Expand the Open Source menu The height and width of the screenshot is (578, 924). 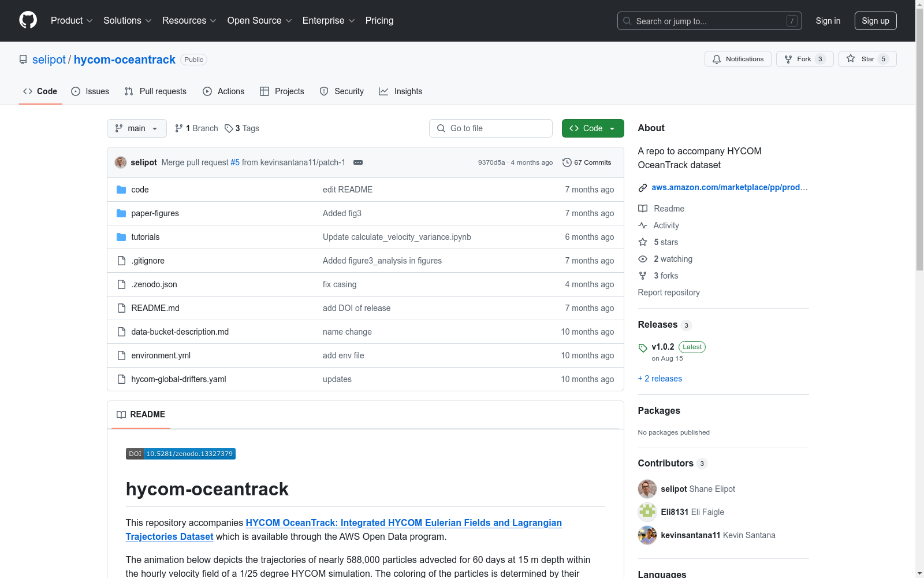[259, 20]
